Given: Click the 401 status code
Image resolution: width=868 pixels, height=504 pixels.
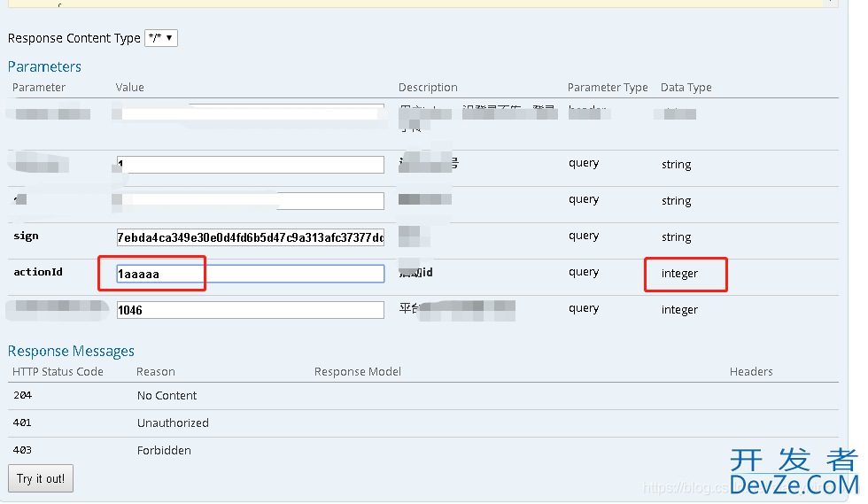Looking at the screenshot, I should coord(22,423).
